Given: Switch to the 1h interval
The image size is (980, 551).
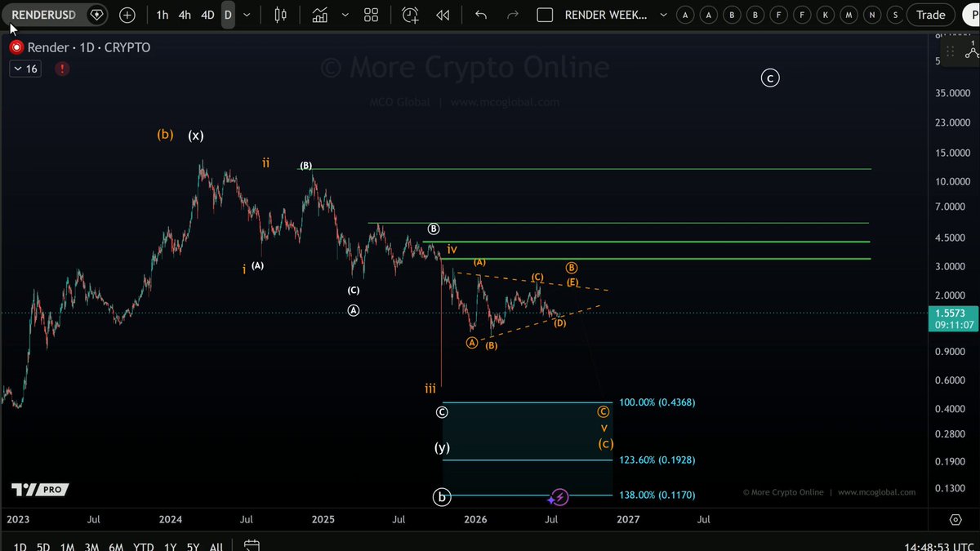Looking at the screenshot, I should 163,15.
